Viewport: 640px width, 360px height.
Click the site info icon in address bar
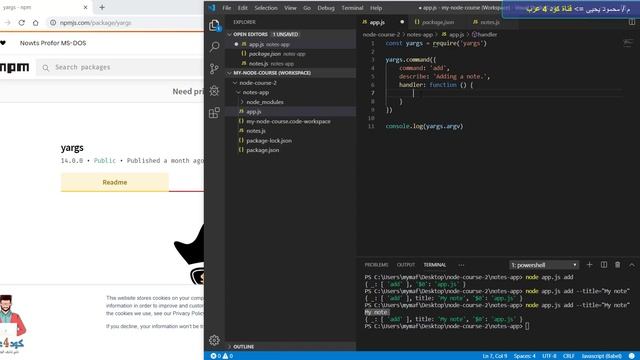coord(53,23)
